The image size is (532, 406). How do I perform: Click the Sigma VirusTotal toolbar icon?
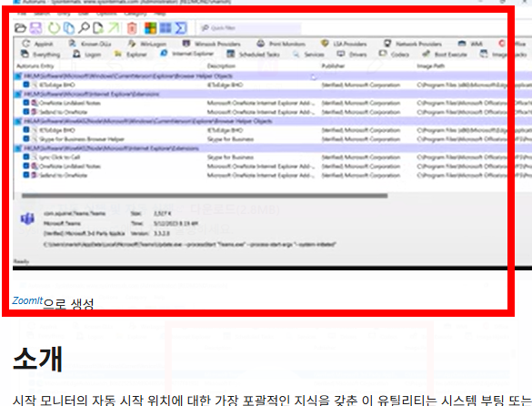[x=181, y=28]
